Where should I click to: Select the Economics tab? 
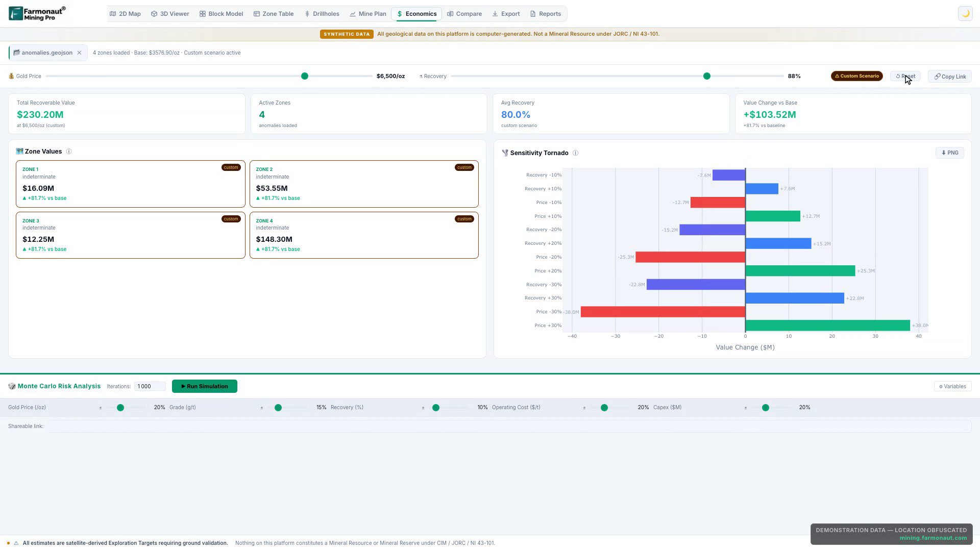(416, 14)
